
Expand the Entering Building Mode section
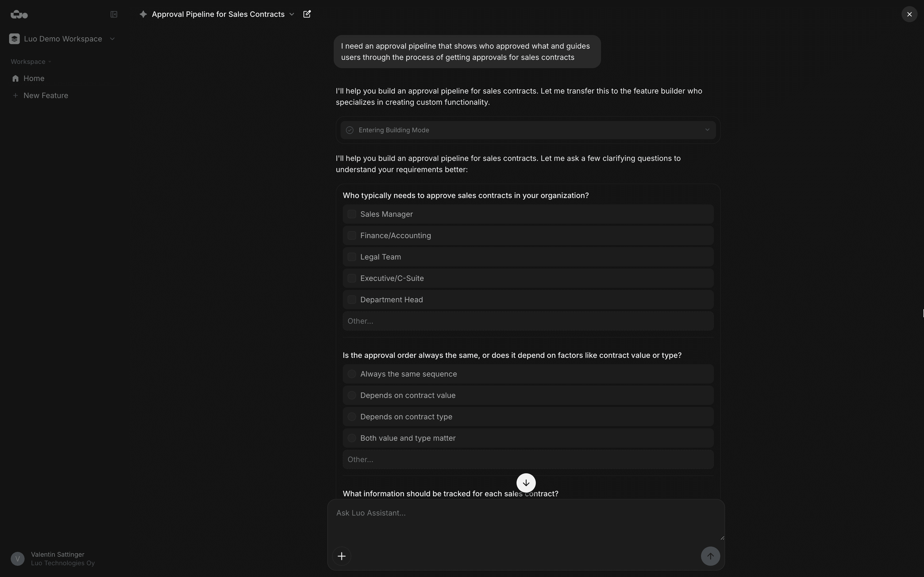[528, 130]
